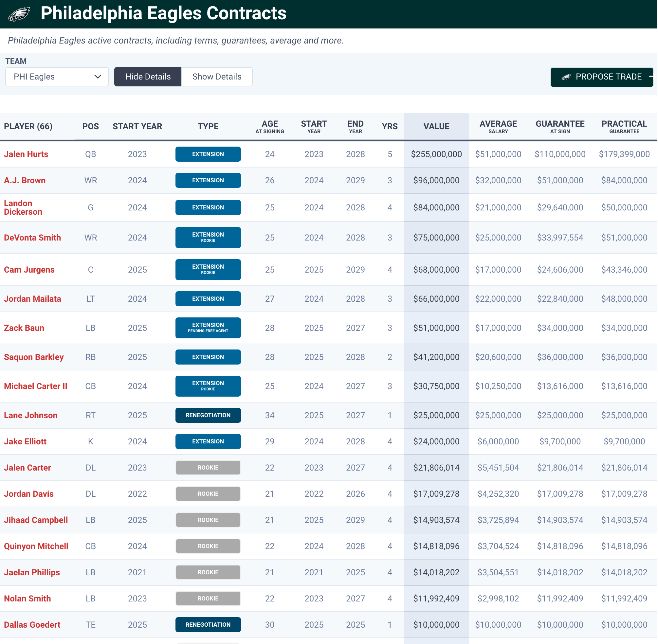658x644 pixels.
Task: Open Dallas Goedert player link
Action: click(x=32, y=625)
